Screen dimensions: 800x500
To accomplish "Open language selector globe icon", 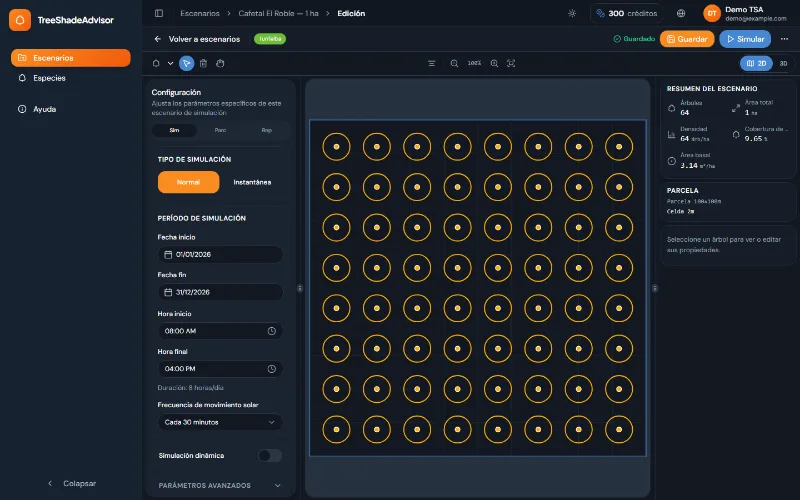I will click(681, 13).
